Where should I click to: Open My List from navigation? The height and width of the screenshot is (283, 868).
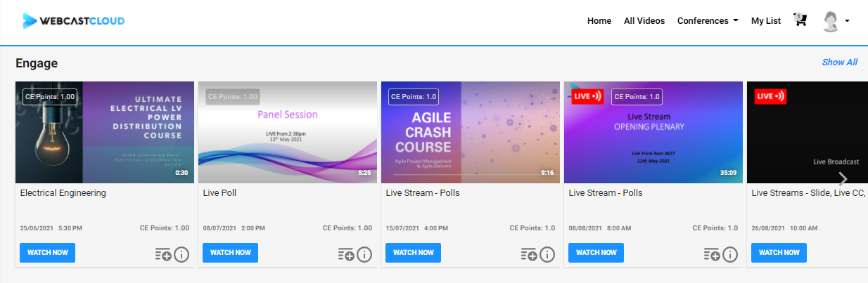(x=766, y=21)
